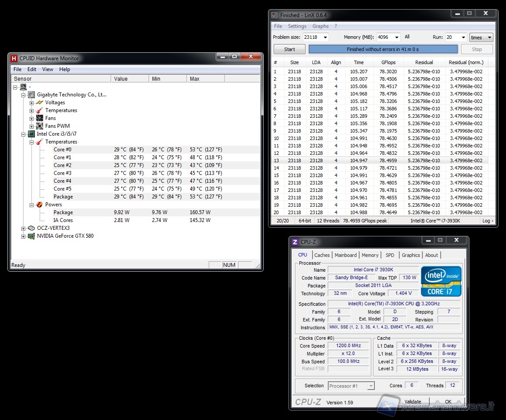Open the Memory (MiB) dropdown
Screen dimensions: 506x420
[x=396, y=38]
